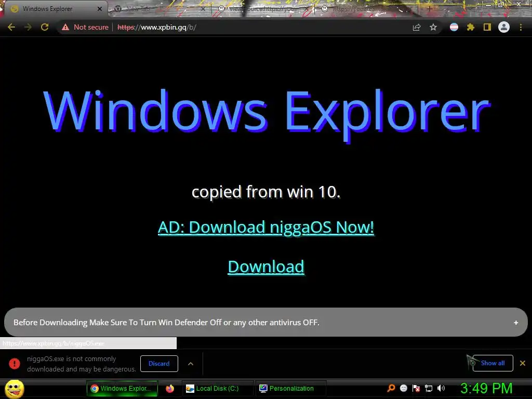Switch to the view-source tab
Screen dimensions: 532x399
click(263, 9)
